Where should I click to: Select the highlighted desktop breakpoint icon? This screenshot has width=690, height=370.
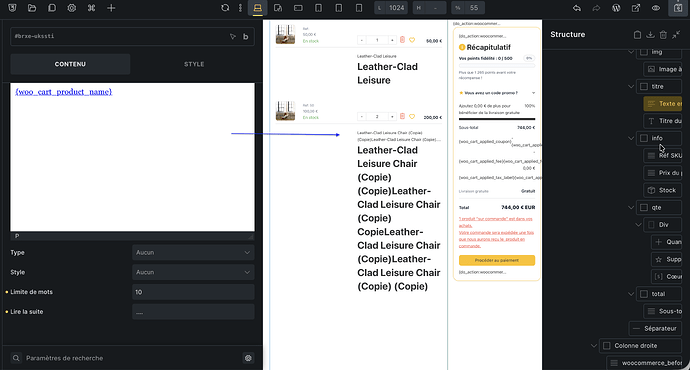point(258,8)
